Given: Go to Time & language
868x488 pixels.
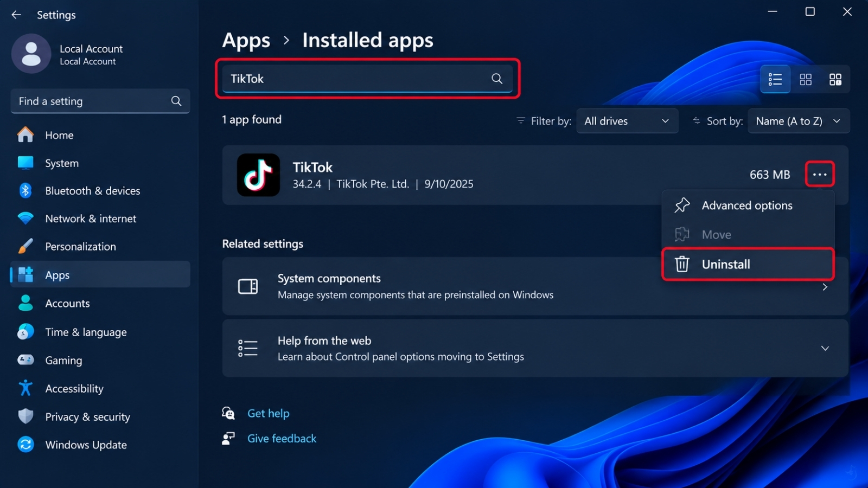Looking at the screenshot, I should pos(100,332).
